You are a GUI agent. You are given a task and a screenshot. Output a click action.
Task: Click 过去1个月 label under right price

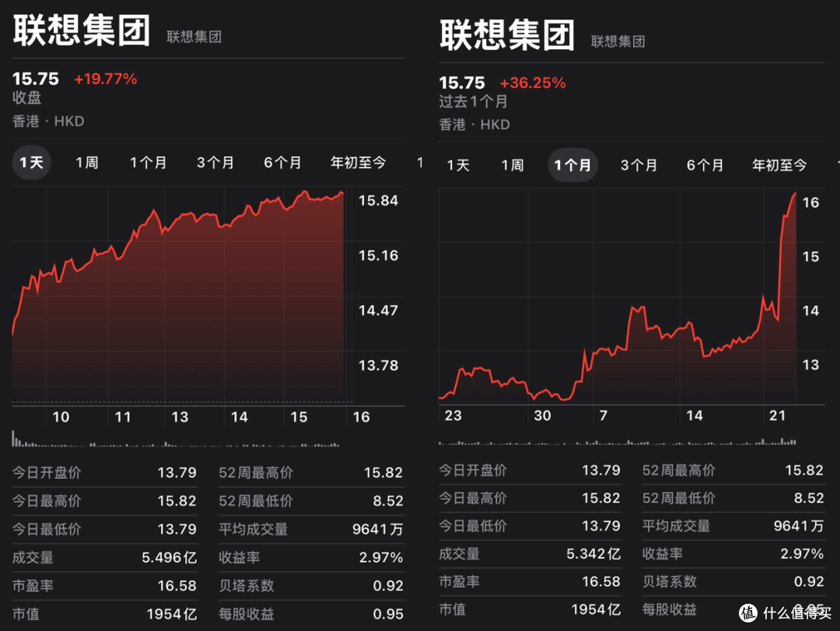coord(473,101)
